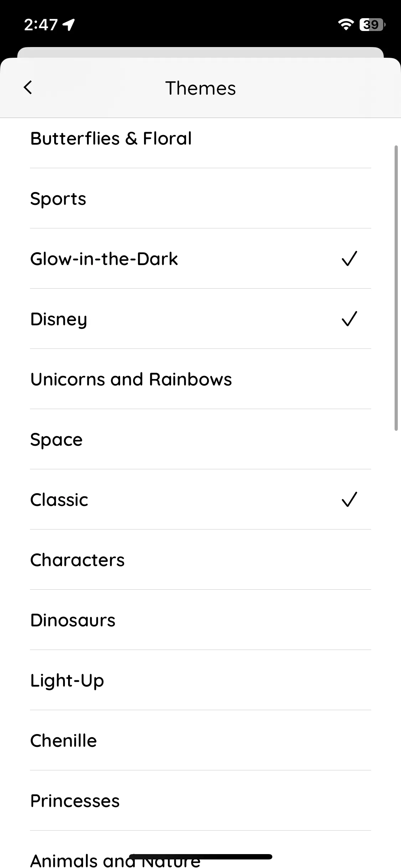Image resolution: width=401 pixels, height=868 pixels.
Task: Tap the battery level indicator
Action: click(372, 25)
